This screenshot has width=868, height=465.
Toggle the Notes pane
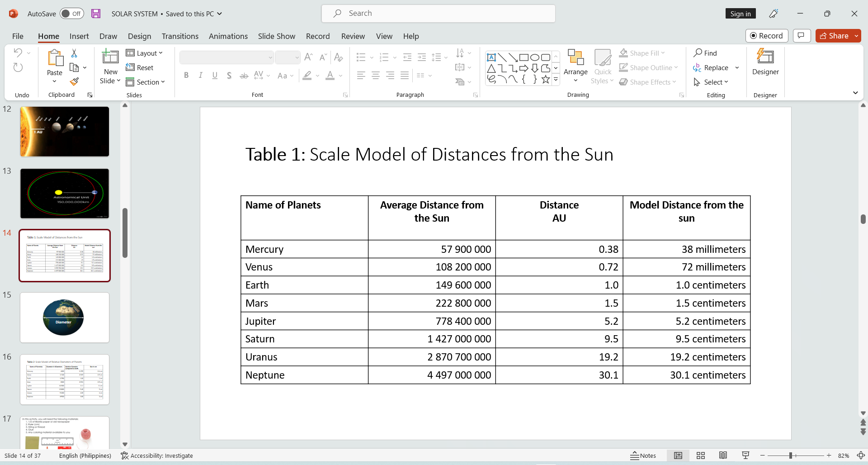[643, 456]
